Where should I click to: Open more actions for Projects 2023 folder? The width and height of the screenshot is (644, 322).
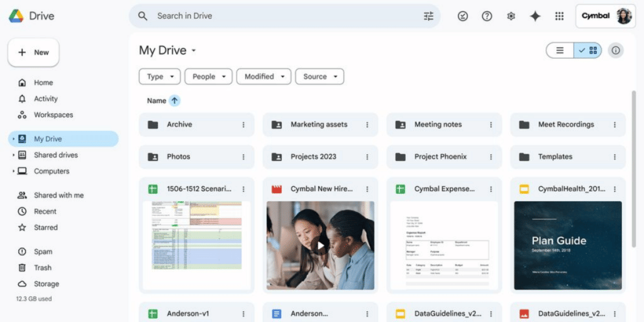[x=367, y=157]
